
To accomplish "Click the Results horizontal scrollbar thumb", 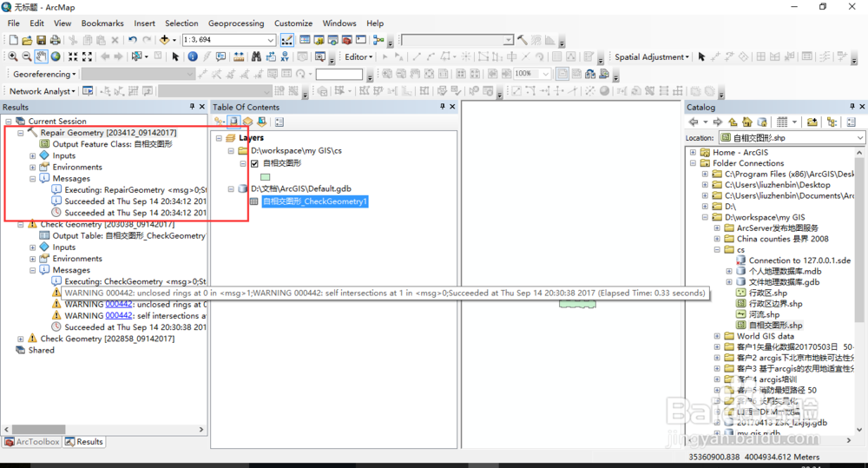I will coord(39,429).
